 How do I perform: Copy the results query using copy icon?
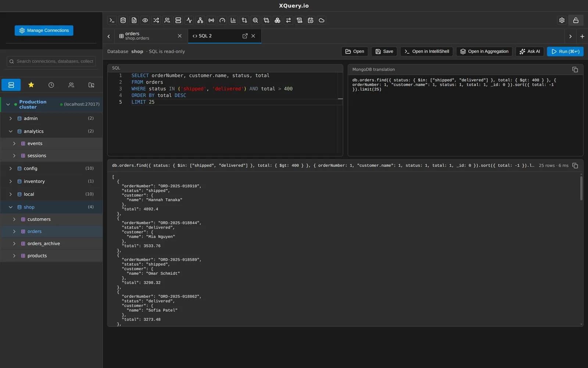575,166
